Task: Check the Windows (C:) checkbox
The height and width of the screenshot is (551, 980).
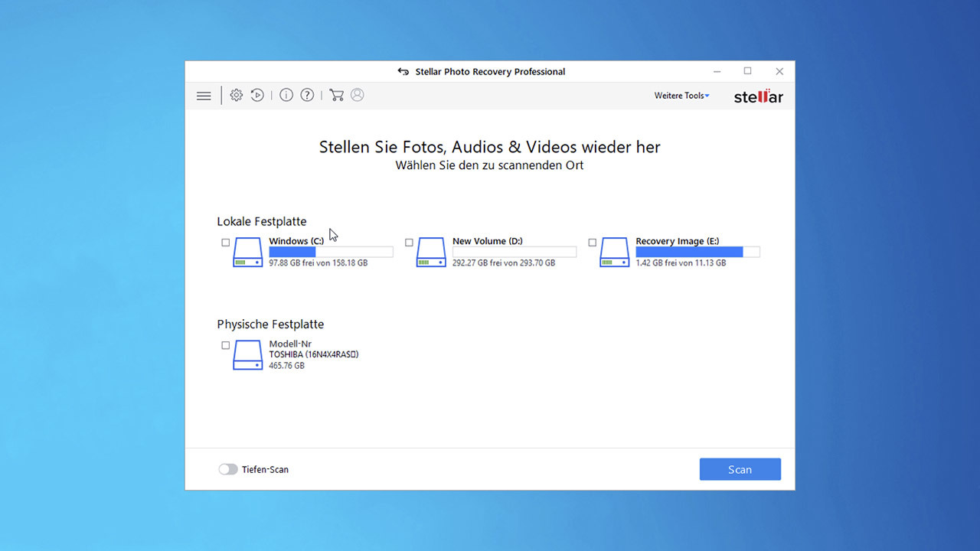Action: point(226,243)
